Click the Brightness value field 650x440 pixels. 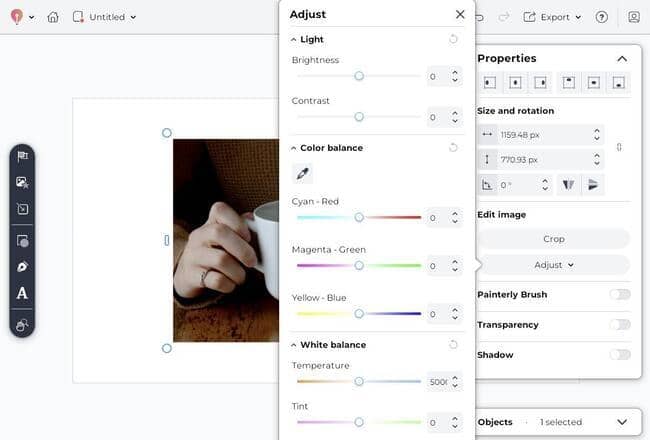click(437, 76)
